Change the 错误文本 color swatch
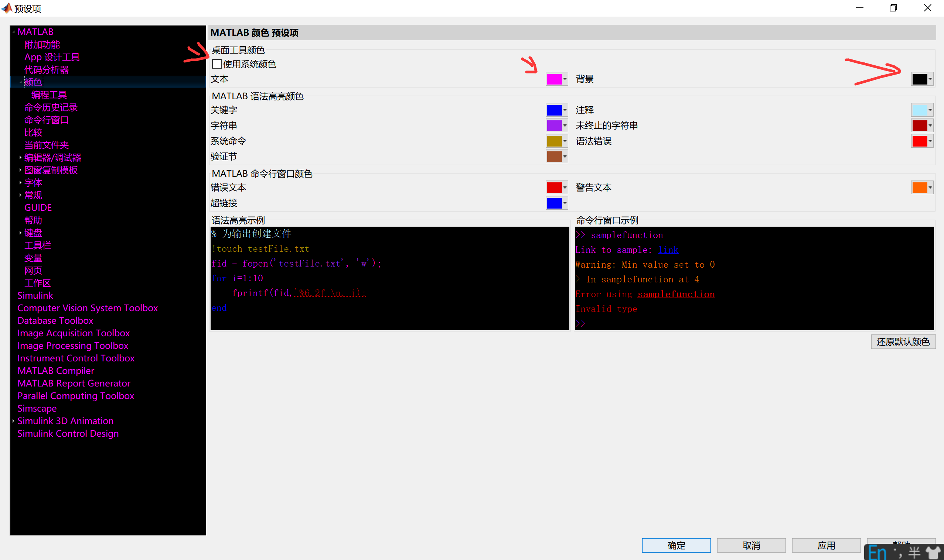Viewport: 944px width, 560px height. point(556,187)
